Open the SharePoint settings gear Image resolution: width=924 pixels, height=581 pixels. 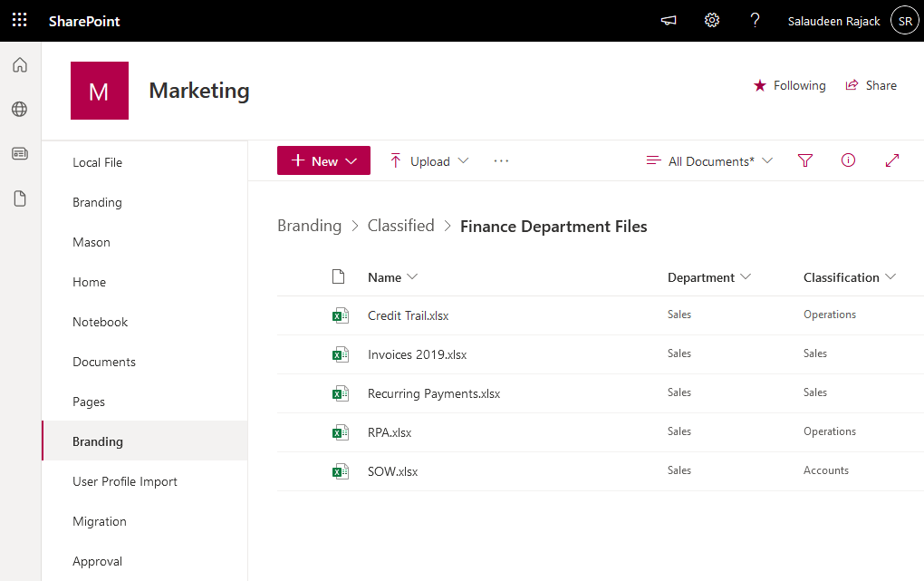coord(712,20)
